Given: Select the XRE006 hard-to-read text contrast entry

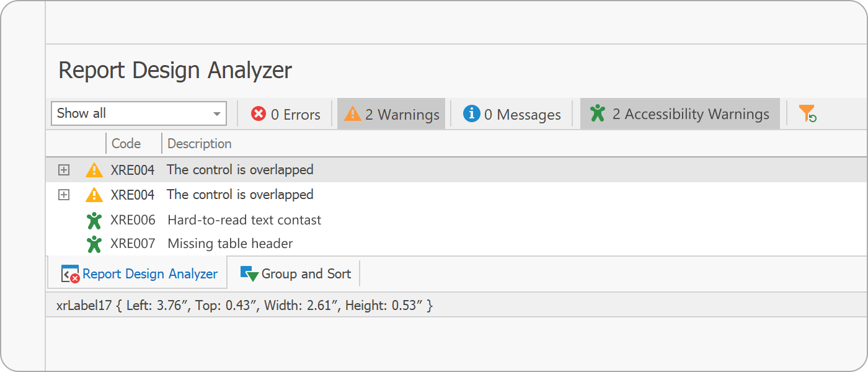Looking at the screenshot, I should [x=242, y=219].
